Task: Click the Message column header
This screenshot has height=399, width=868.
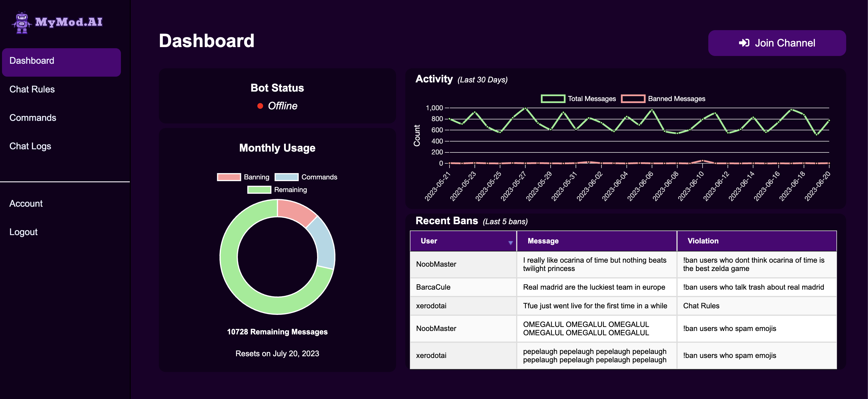Action: pyautogui.click(x=543, y=241)
